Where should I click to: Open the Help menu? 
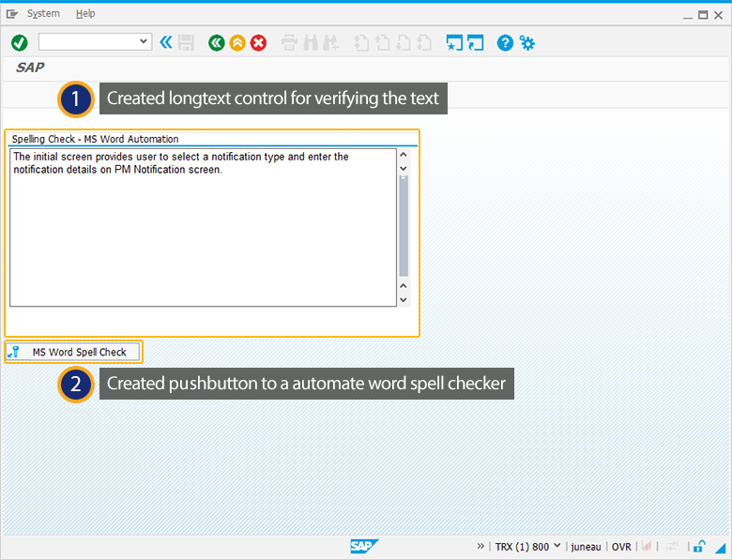tap(85, 13)
